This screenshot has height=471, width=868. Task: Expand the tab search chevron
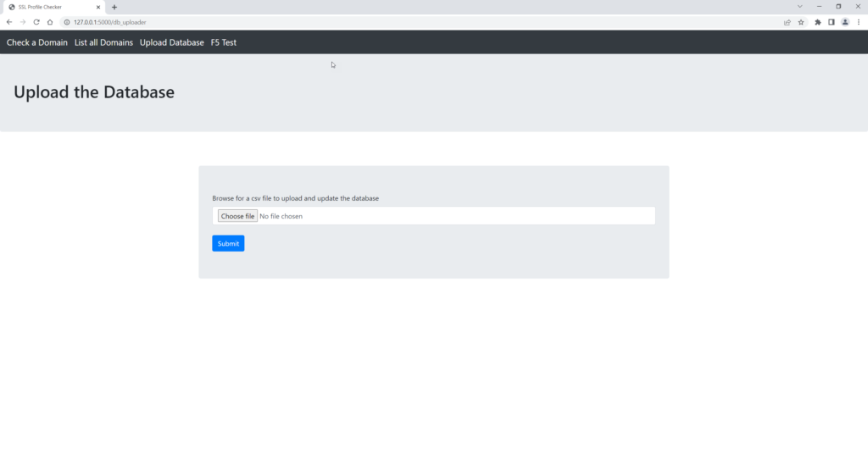point(799,7)
